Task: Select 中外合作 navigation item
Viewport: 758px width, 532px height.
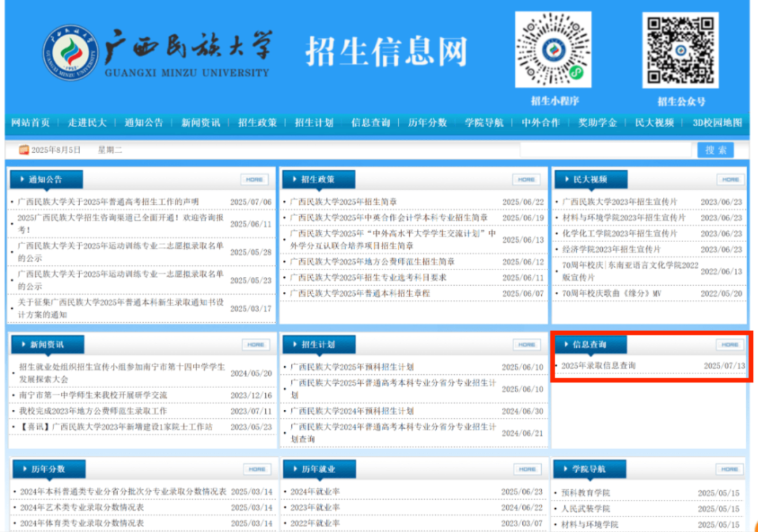Action: pos(541,123)
